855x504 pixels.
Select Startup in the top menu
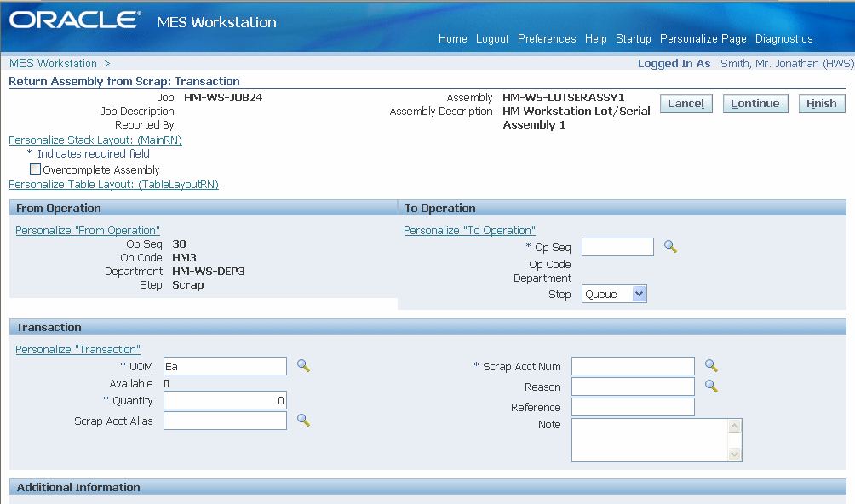point(634,38)
